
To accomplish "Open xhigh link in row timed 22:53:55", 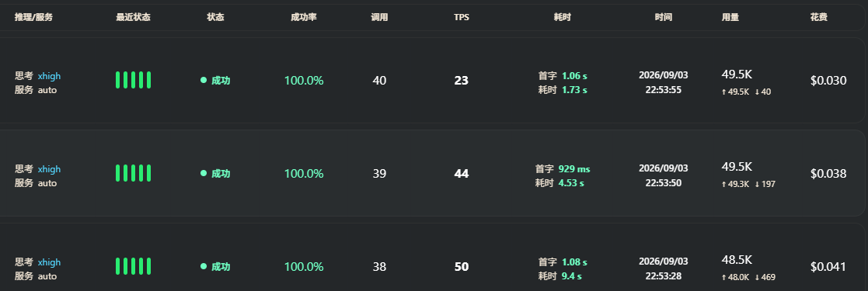I will pyautogui.click(x=49, y=76).
